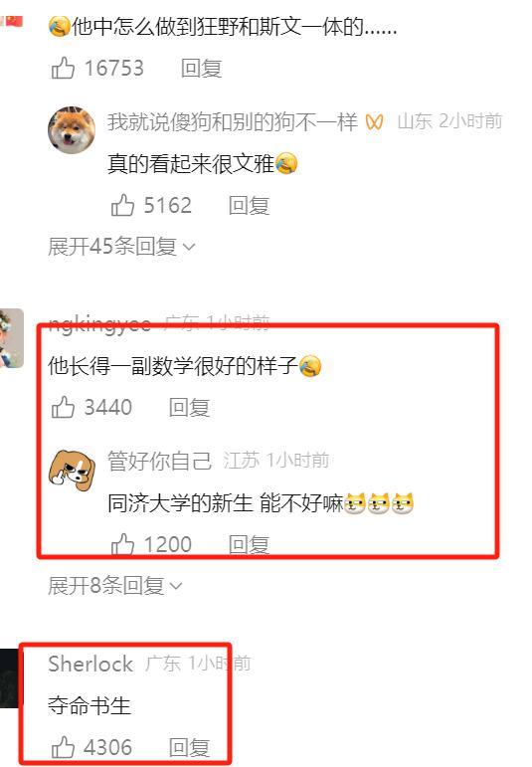Viewport: 532px width, 767px height.
Task: Reply to the 他长得一副数学很好的样子 comment
Action: 189,408
